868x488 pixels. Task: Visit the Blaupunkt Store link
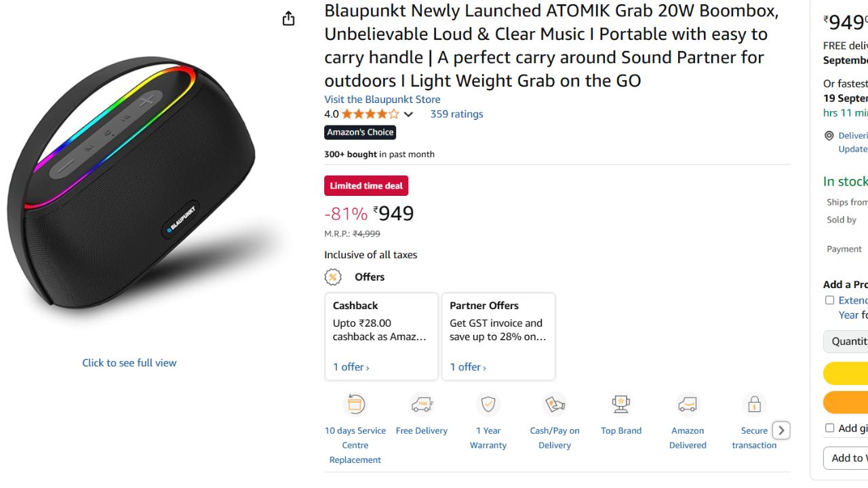(382, 100)
